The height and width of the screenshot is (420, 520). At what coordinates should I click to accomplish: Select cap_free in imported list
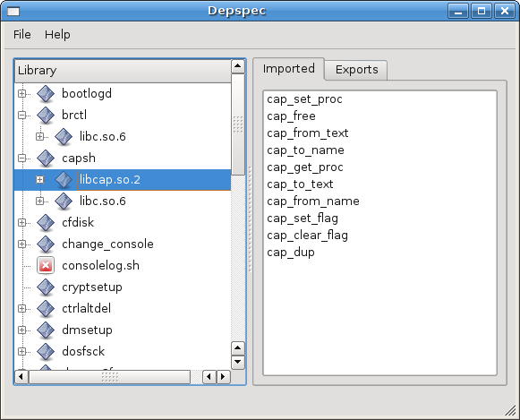291,116
